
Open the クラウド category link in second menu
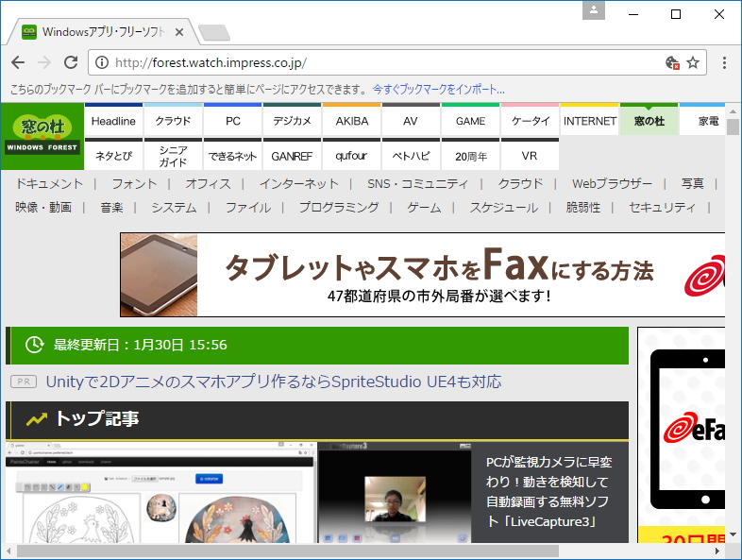520,183
